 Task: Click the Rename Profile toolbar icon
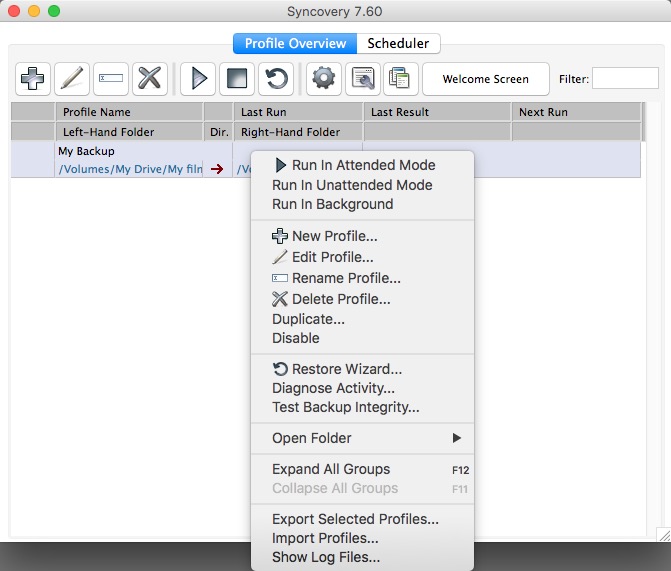(x=111, y=79)
